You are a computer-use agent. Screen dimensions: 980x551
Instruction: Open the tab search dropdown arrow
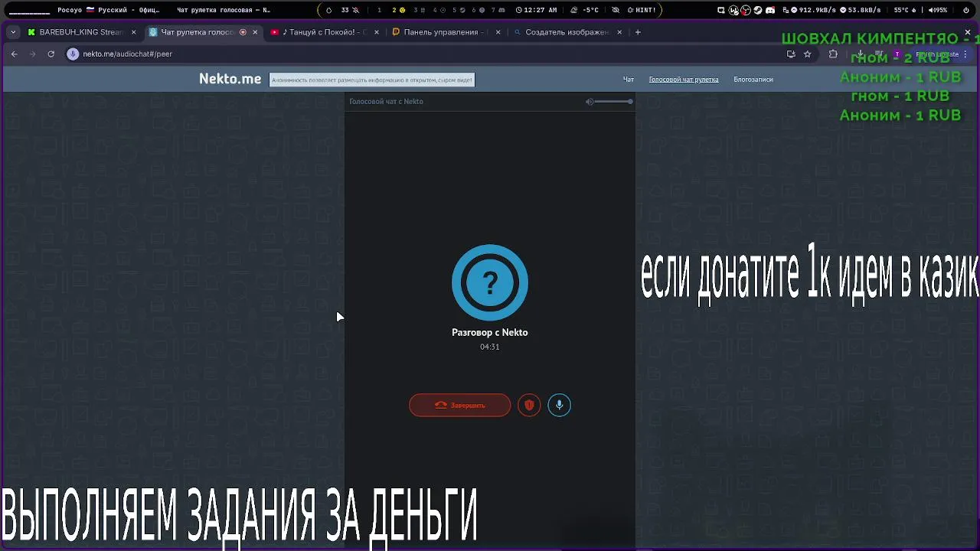[13, 32]
